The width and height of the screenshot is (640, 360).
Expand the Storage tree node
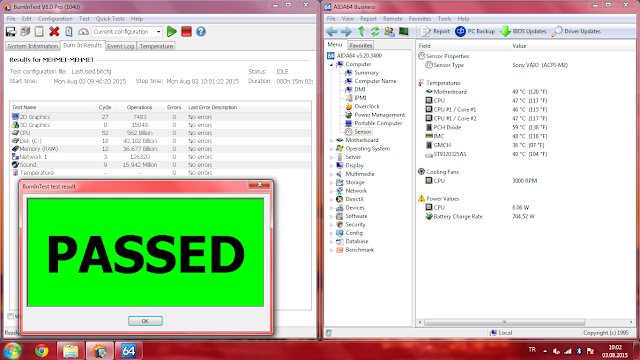(331, 182)
